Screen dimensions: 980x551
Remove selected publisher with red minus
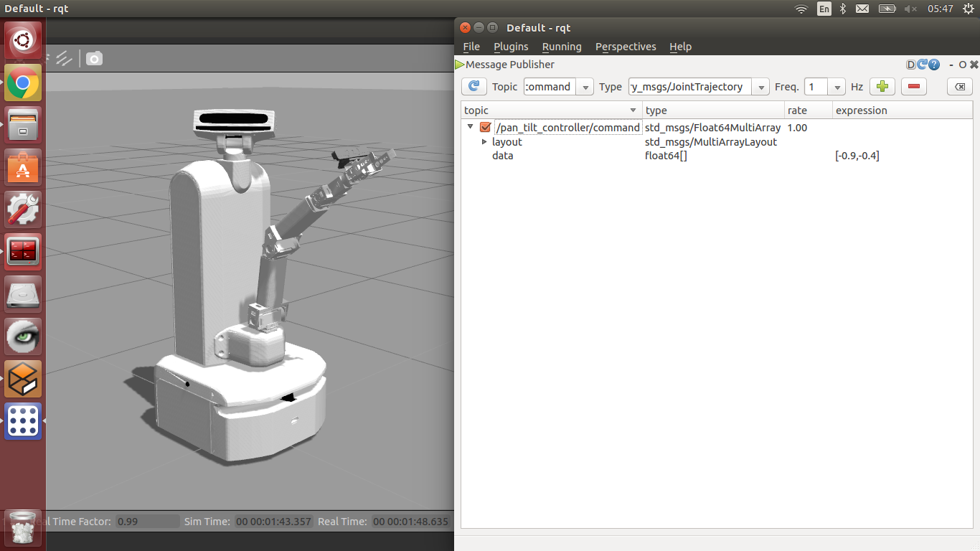pyautogui.click(x=913, y=87)
